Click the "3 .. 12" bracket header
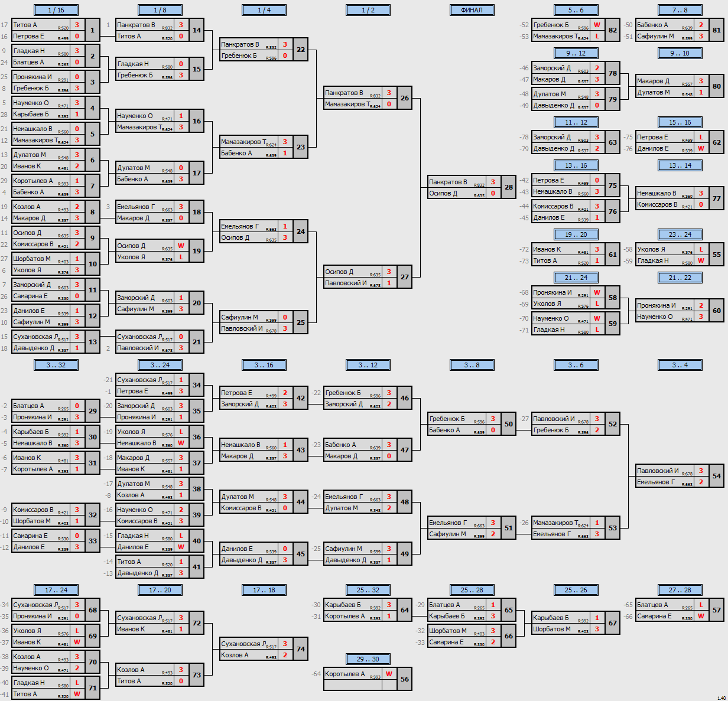This screenshot has width=728, height=701. click(x=368, y=365)
